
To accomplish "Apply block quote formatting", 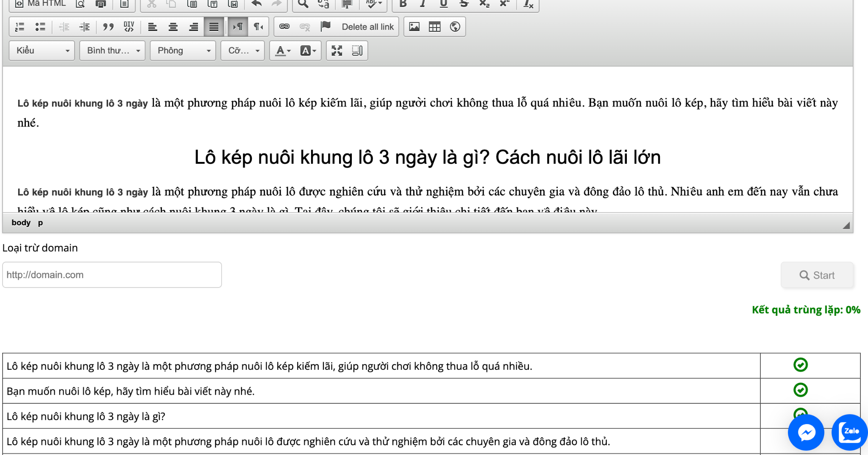I will click(108, 27).
